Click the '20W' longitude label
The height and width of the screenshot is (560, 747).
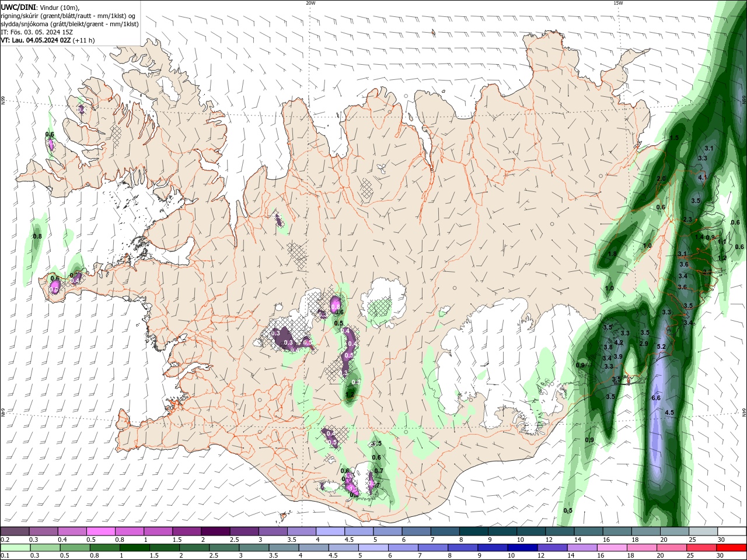[x=310, y=3]
